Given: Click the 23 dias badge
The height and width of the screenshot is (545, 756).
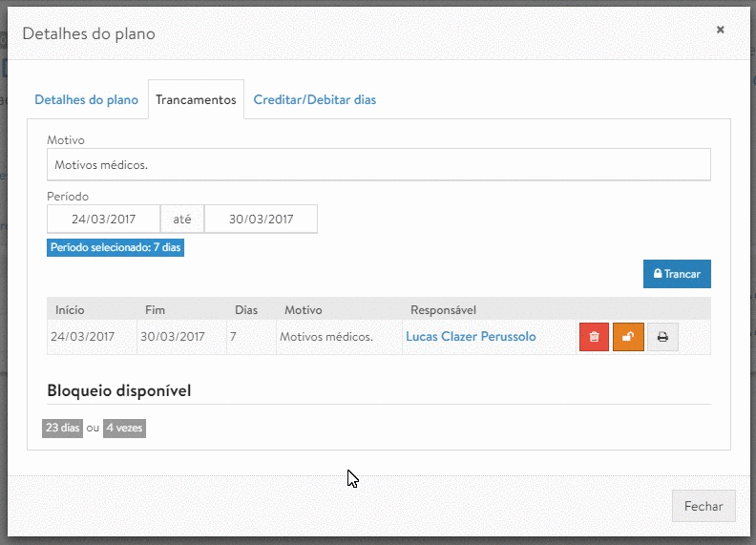Looking at the screenshot, I should [63, 429].
